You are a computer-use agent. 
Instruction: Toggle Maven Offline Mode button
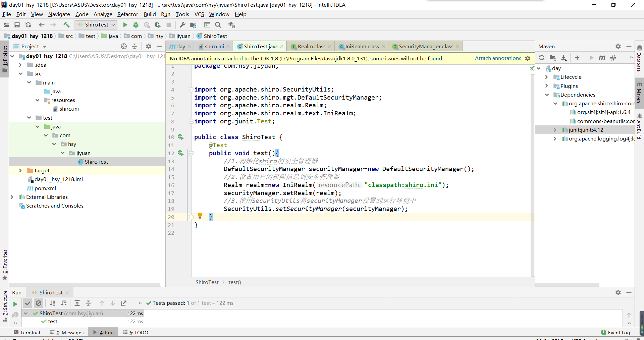613,58
